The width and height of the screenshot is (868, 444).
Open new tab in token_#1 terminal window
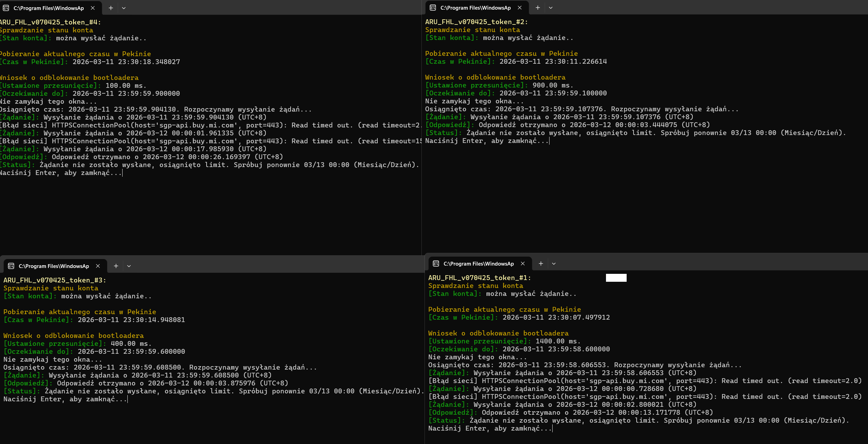point(541,264)
